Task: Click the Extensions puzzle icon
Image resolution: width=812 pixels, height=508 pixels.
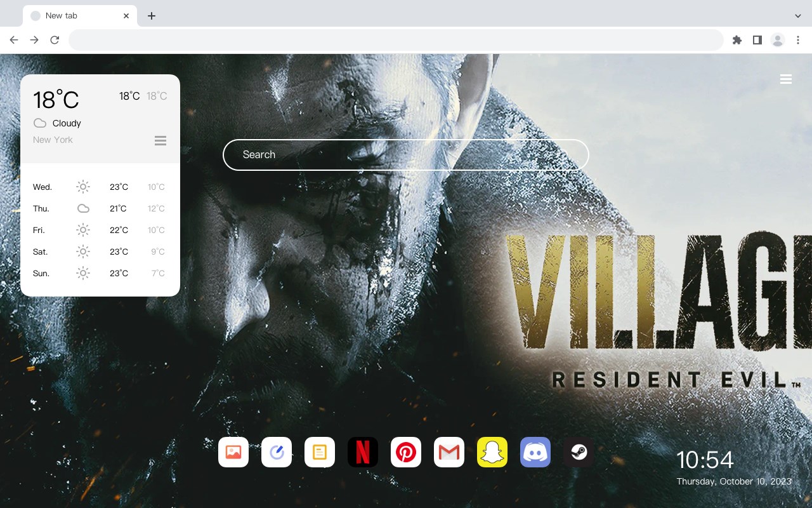Action: click(x=737, y=40)
